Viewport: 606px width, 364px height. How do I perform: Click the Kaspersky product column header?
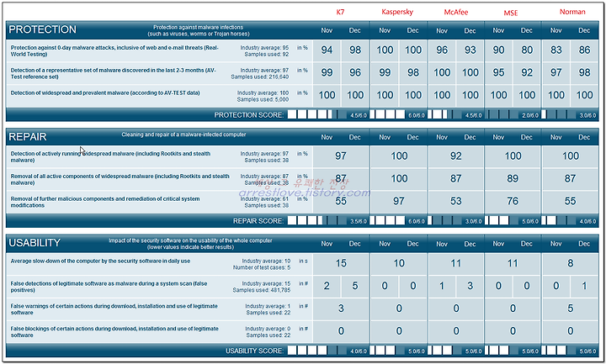tap(397, 12)
